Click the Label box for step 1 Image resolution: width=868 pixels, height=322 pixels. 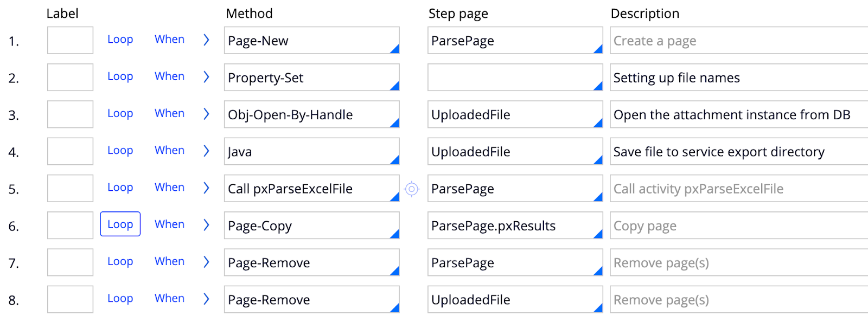tap(70, 41)
